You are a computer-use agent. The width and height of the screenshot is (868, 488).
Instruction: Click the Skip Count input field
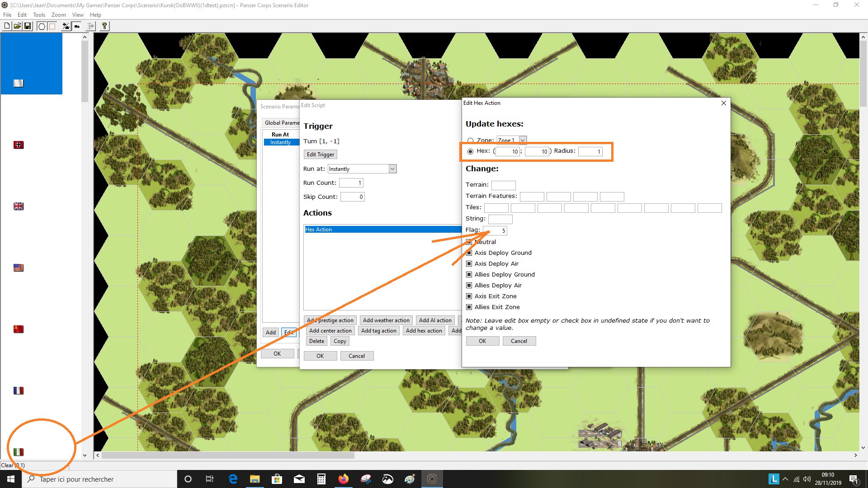point(353,197)
